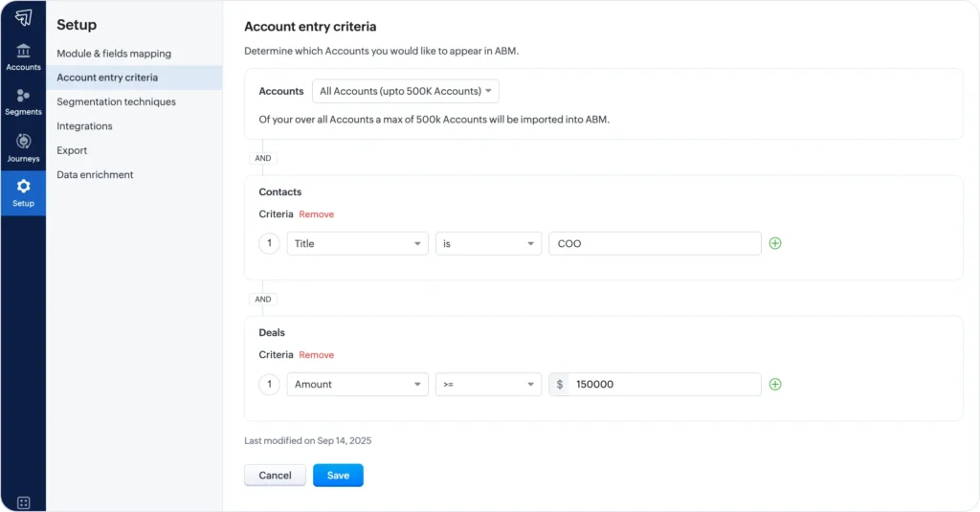Open Data enrichment settings
The image size is (980, 512).
(95, 174)
